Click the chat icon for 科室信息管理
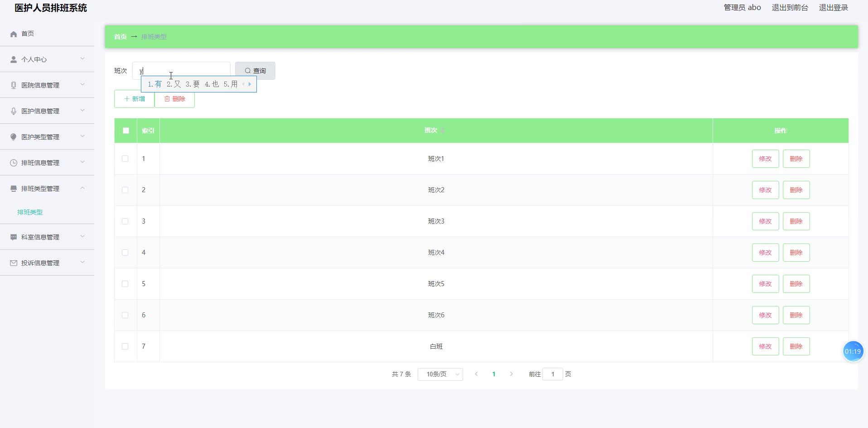The height and width of the screenshot is (428, 868). pyautogui.click(x=14, y=237)
